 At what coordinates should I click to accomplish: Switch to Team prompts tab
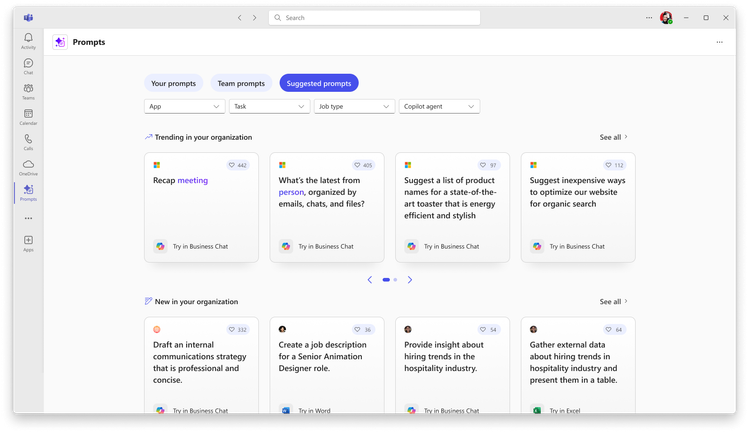point(241,83)
